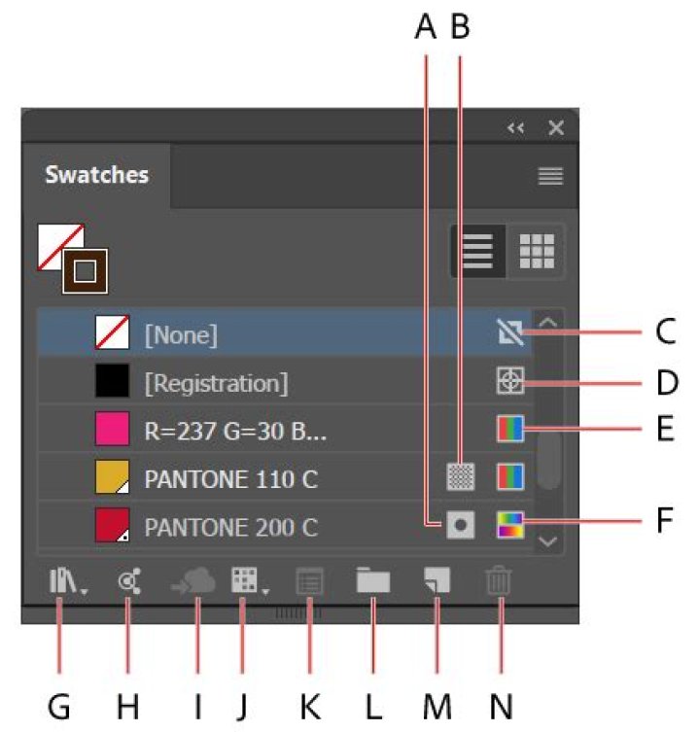Toggle the Fill and Stroke proxy
The height and width of the screenshot is (732, 700).
click(x=74, y=259)
